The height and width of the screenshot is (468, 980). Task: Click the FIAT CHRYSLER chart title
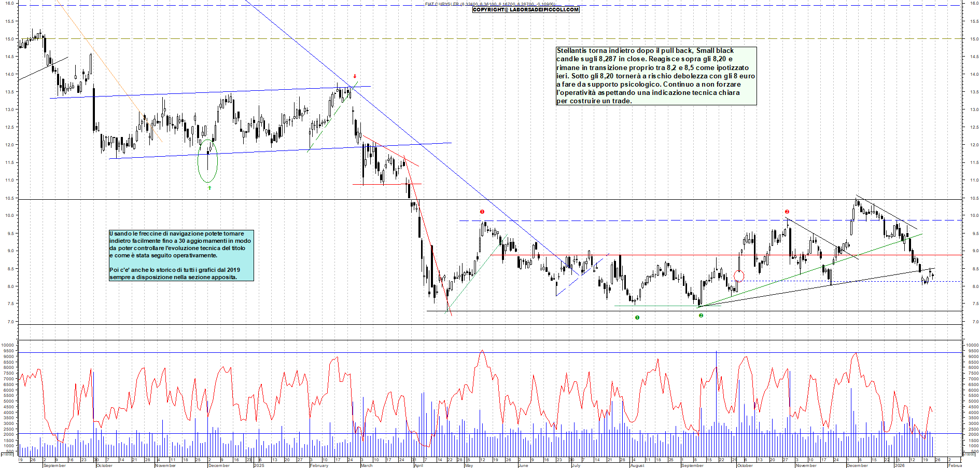click(x=442, y=4)
